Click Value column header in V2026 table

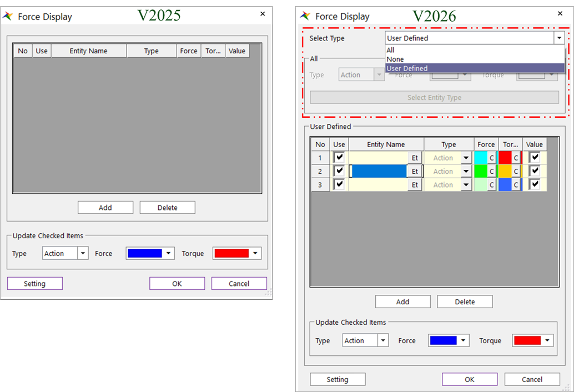point(535,144)
